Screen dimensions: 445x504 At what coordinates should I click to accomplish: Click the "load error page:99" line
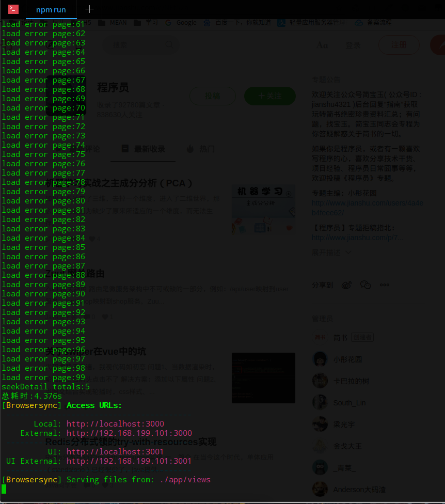click(43, 377)
